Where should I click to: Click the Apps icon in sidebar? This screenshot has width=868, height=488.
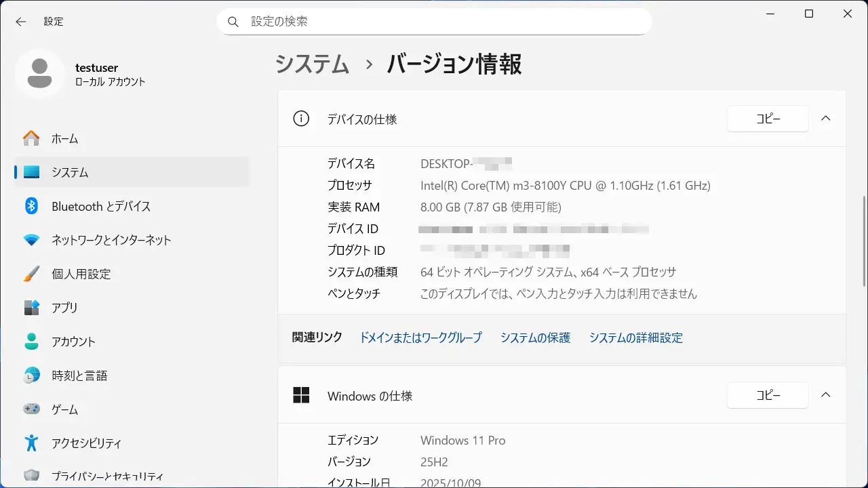coord(31,308)
